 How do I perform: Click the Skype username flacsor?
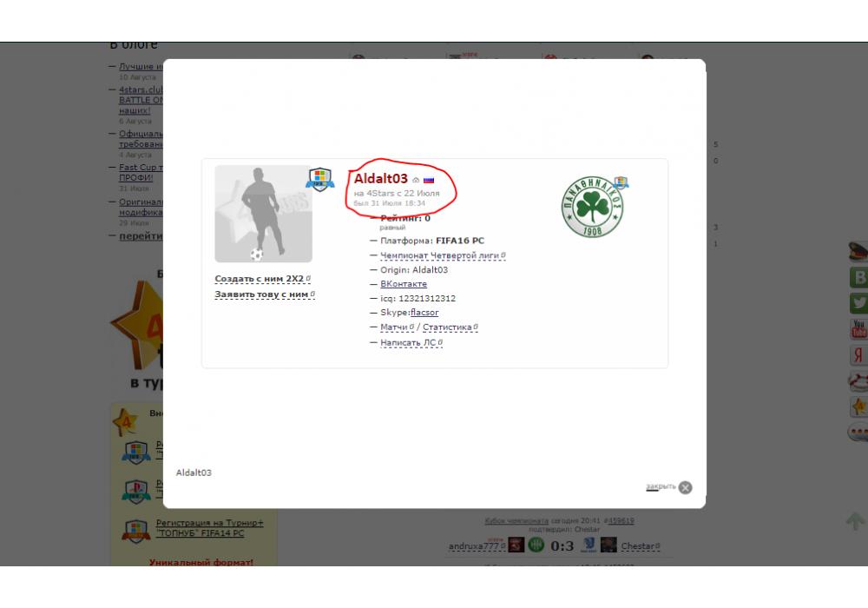pyautogui.click(x=424, y=313)
